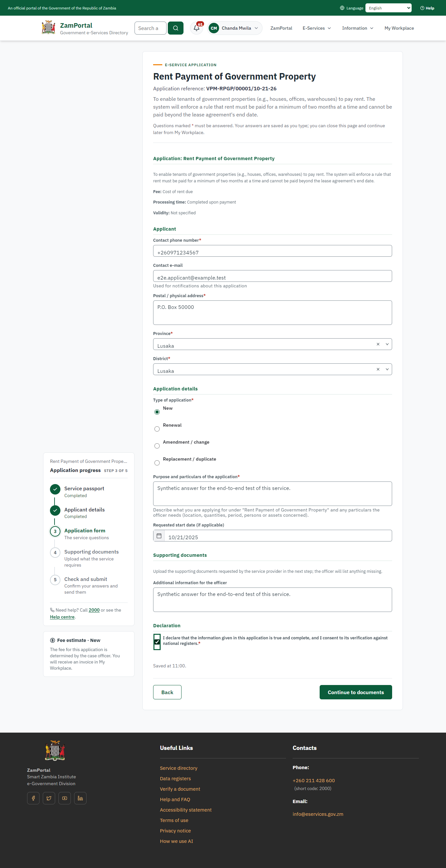Click the Contact phone number field
This screenshot has height=868, width=446.
(x=273, y=251)
